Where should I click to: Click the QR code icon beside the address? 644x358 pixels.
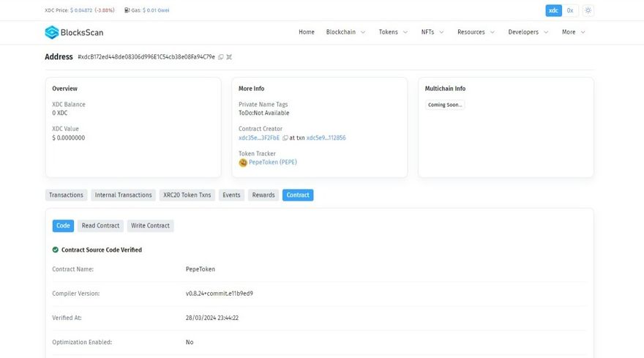tap(229, 57)
